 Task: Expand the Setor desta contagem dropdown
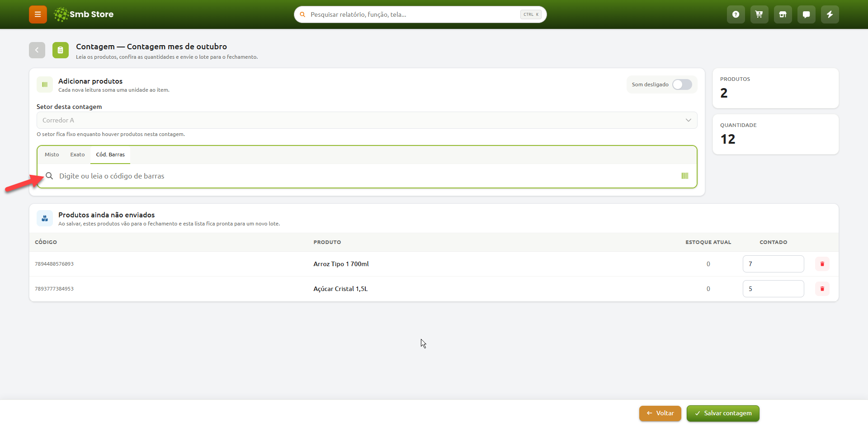click(x=367, y=120)
